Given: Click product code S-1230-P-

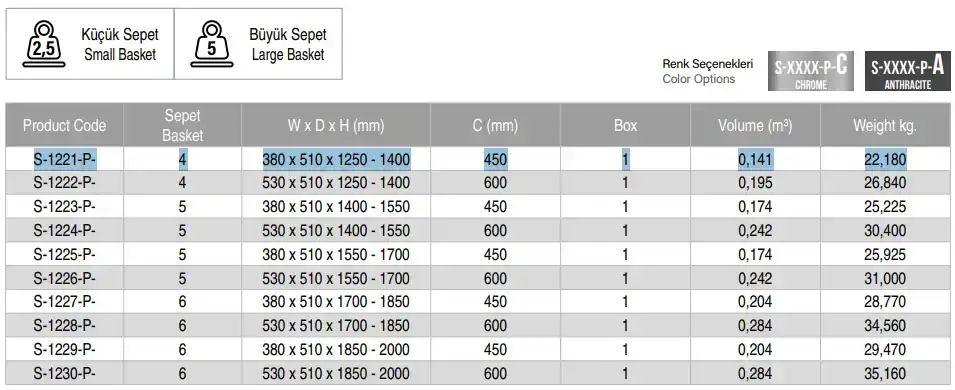Looking at the screenshot, I should pos(65,374).
